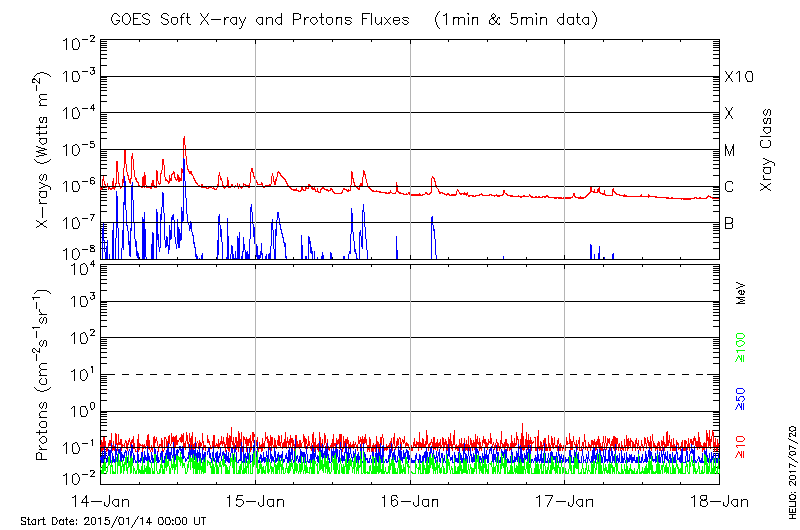This screenshot has width=800, height=530.
Task: Click the 18-Jan date tick label
Action: click(x=718, y=500)
